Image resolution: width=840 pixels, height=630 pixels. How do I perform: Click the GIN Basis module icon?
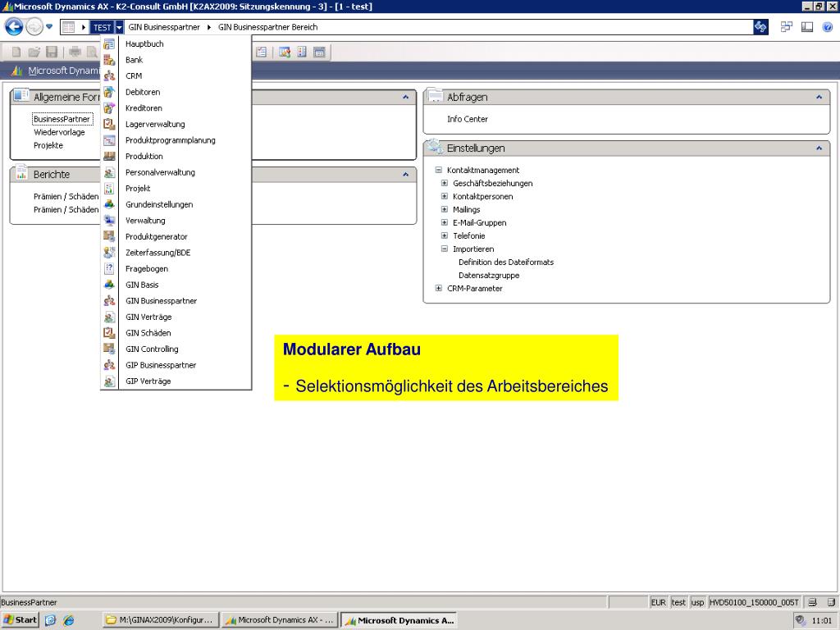pyautogui.click(x=109, y=285)
